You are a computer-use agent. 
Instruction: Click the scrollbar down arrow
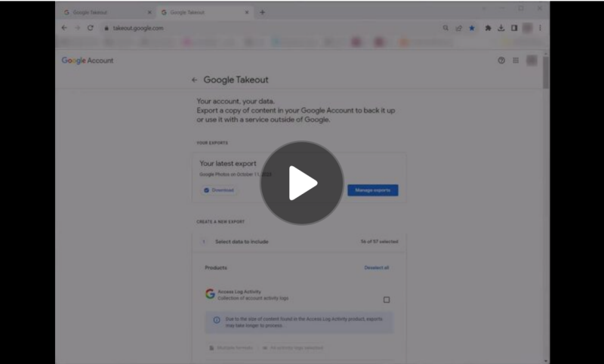[x=545, y=361]
